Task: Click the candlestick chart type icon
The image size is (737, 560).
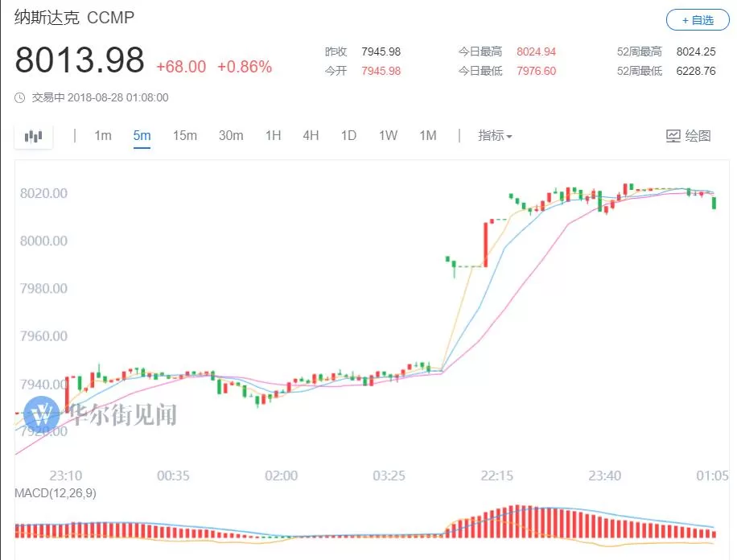Action: [x=33, y=136]
